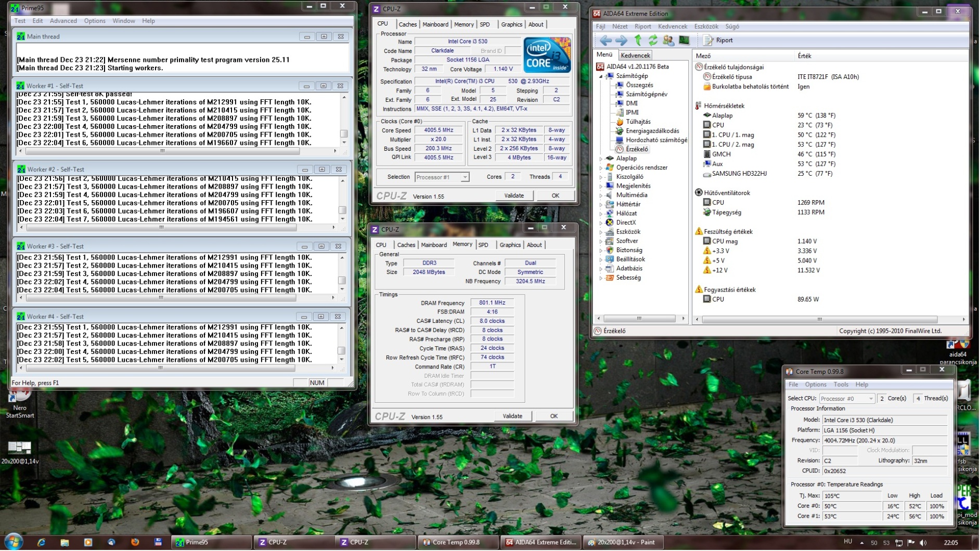This screenshot has height=551, width=980.
Task: Open SPD tab in lower CPU-Z window
Action: tap(483, 245)
